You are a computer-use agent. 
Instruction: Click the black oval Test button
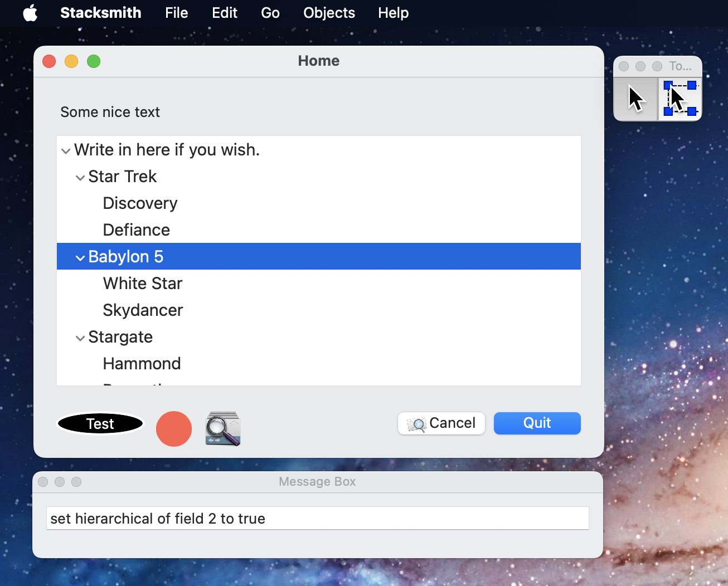pos(100,424)
